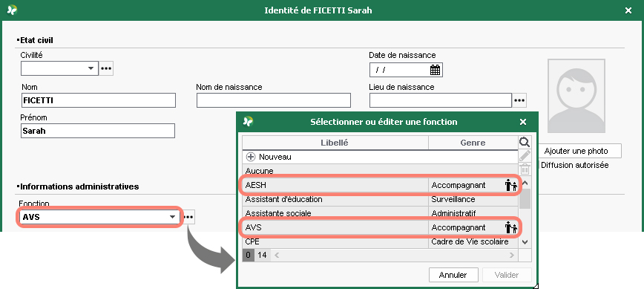Click the Prénom field containing Sarah
Screen dimensions: 644x289
click(x=98, y=131)
